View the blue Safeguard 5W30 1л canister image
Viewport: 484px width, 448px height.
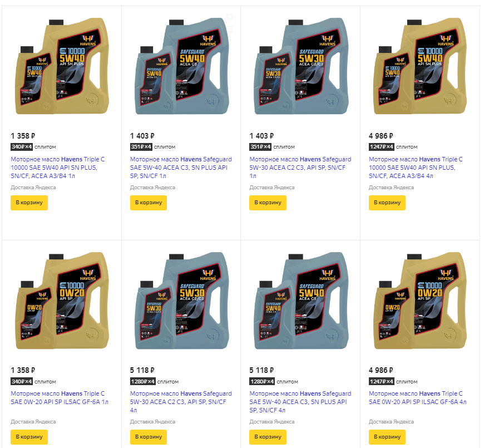pos(300,66)
